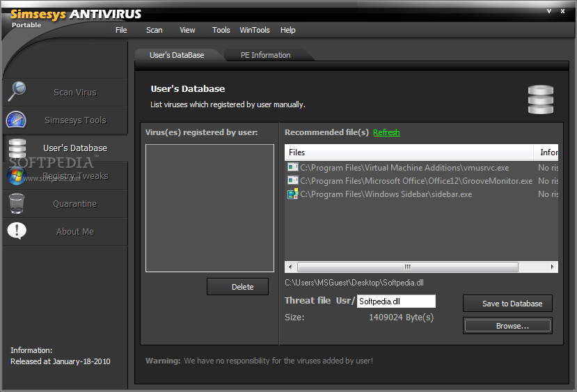Click the large database icon in header

(541, 100)
